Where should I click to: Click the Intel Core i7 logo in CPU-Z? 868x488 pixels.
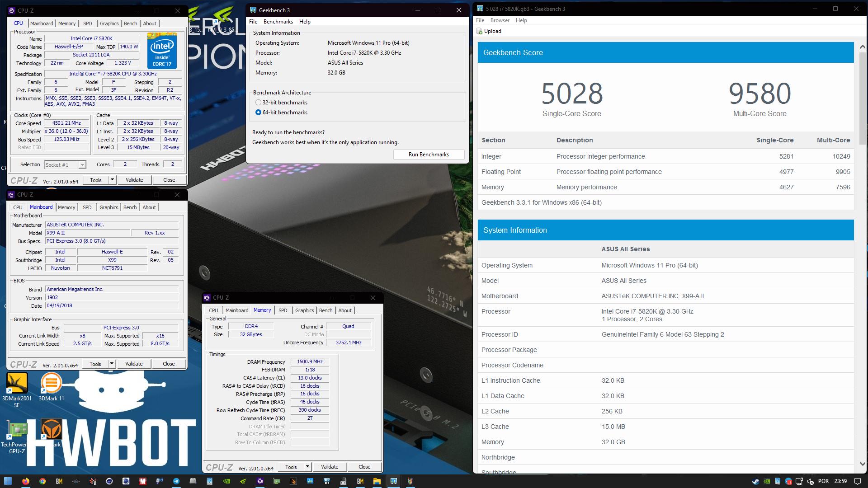[162, 50]
